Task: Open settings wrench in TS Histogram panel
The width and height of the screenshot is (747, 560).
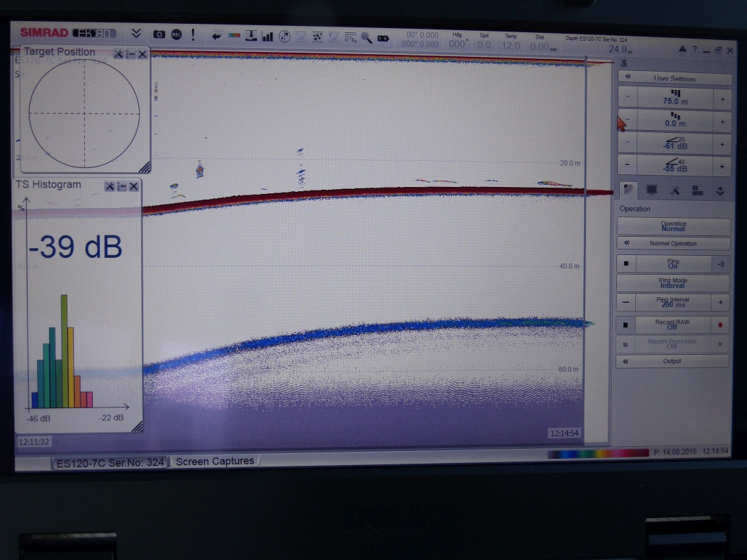Action: [110, 186]
